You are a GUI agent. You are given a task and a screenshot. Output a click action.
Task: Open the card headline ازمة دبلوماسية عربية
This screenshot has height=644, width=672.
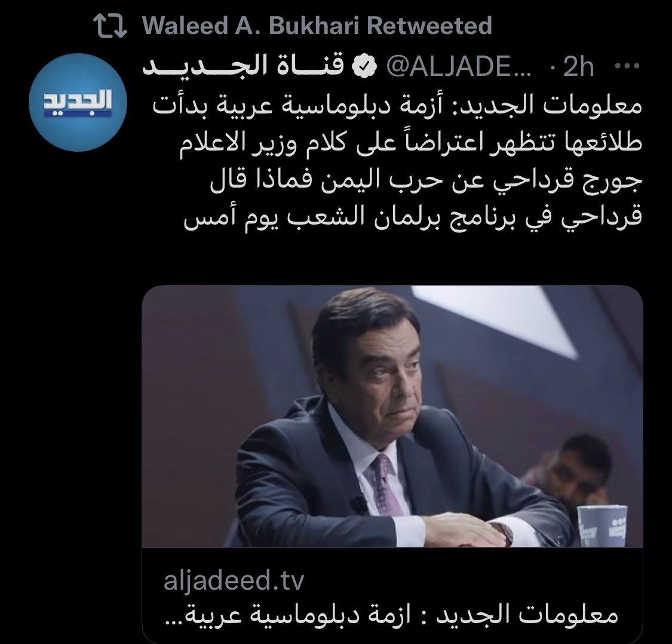tap(391, 615)
